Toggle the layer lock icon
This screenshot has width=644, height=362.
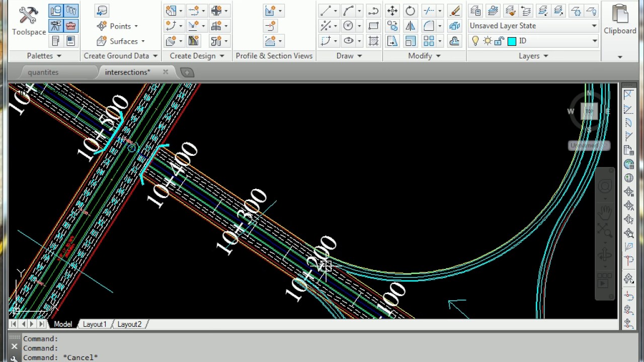coord(499,41)
